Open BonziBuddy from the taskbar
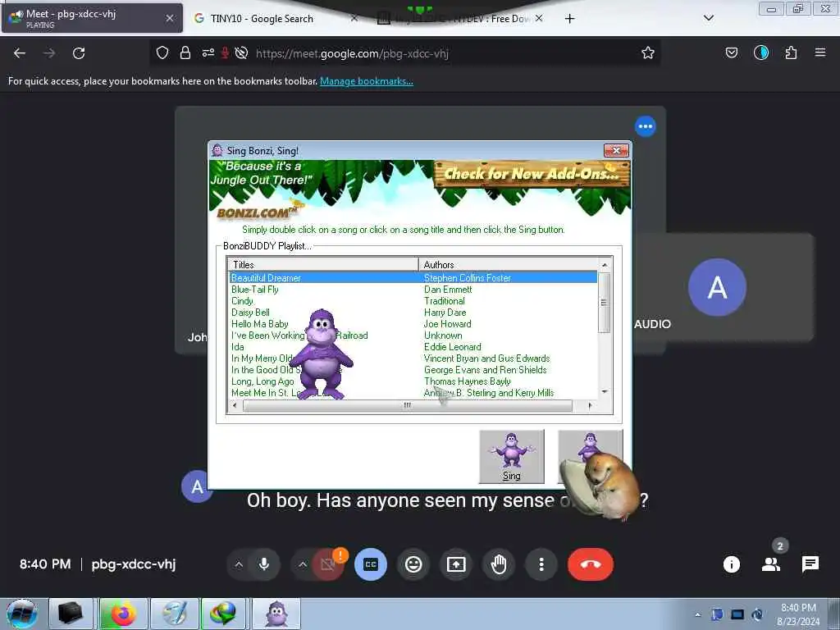Screen dimensions: 840x630 point(276,614)
